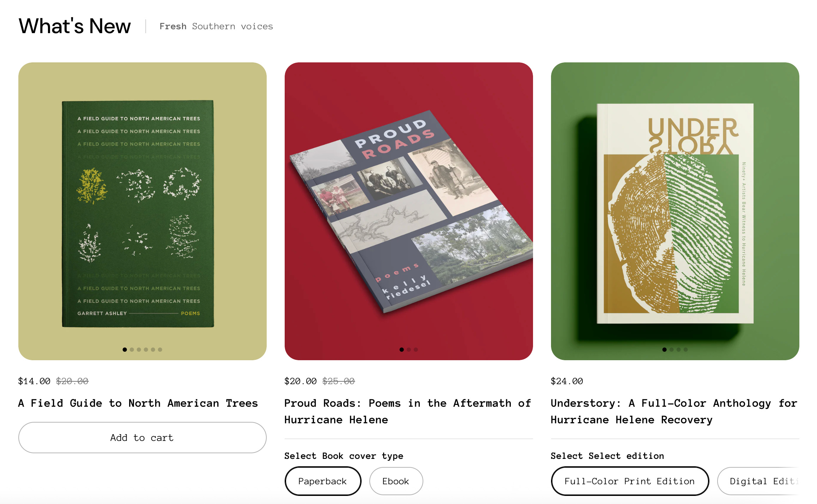Screen dimensions: 817x504
Task: Select the Paperback cover type
Action: coord(322,481)
